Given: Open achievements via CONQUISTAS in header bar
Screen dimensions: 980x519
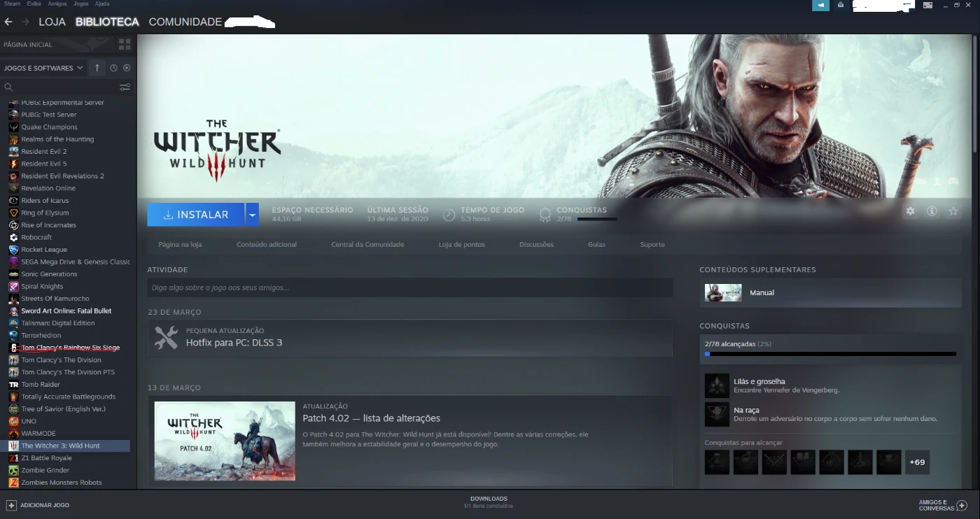Looking at the screenshot, I should [581, 210].
